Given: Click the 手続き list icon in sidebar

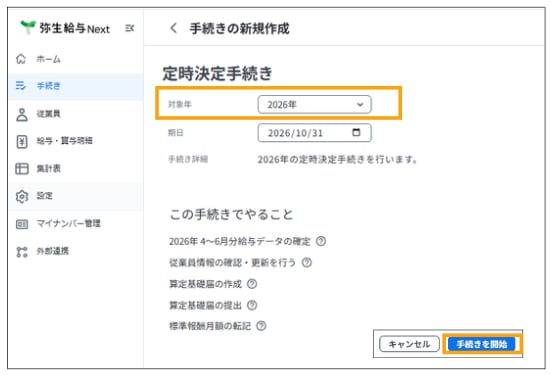Looking at the screenshot, I should pos(21,85).
